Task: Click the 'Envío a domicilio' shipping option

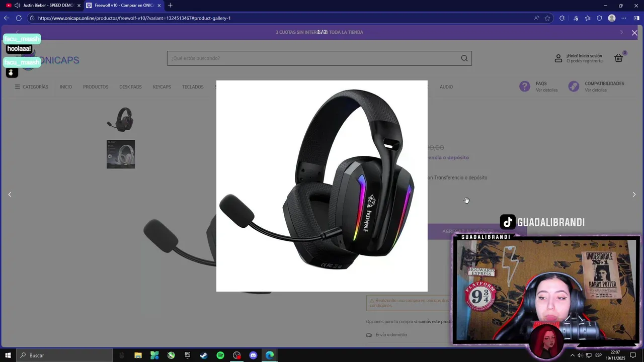Action: point(391,335)
